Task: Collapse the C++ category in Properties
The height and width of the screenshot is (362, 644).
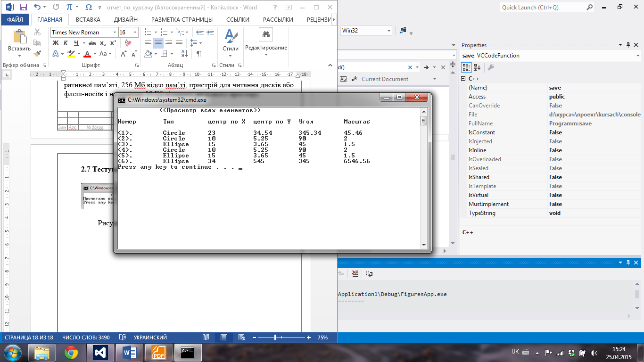Action: (x=463, y=79)
